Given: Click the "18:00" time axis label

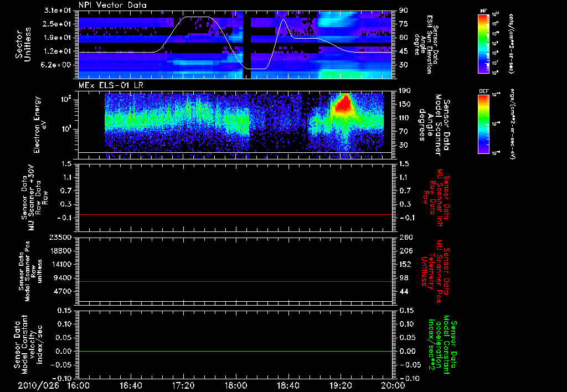Looking at the screenshot, I should [236, 385].
